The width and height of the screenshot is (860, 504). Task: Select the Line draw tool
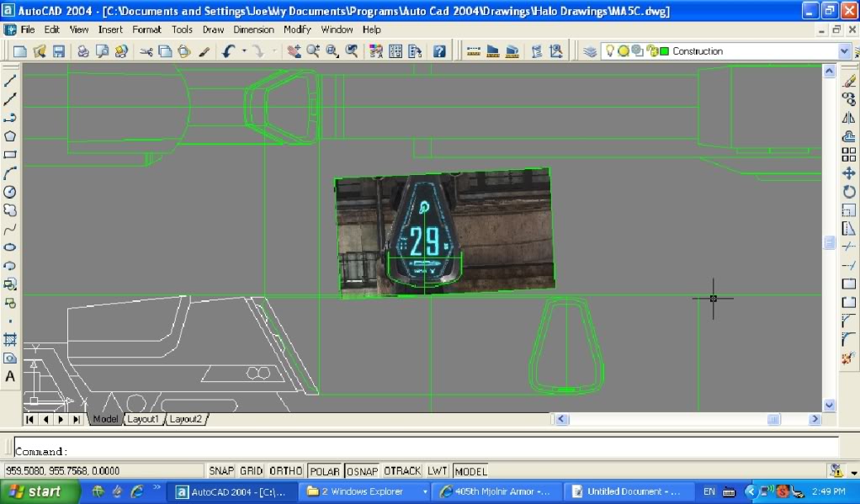click(x=10, y=81)
